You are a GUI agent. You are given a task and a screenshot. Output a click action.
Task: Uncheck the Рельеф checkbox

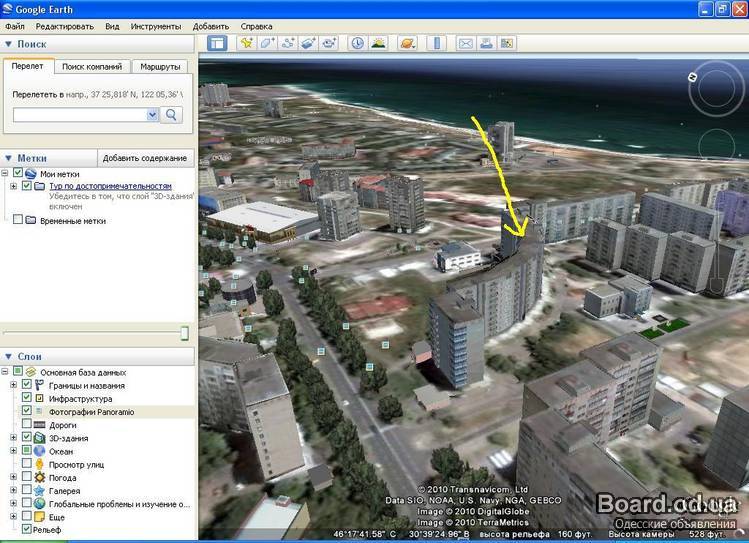tap(27, 529)
